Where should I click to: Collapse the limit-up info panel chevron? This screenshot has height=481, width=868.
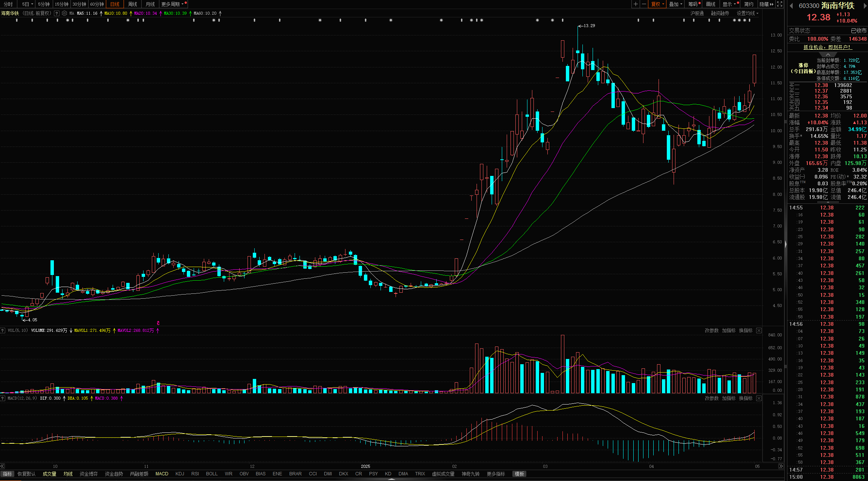pos(828,55)
